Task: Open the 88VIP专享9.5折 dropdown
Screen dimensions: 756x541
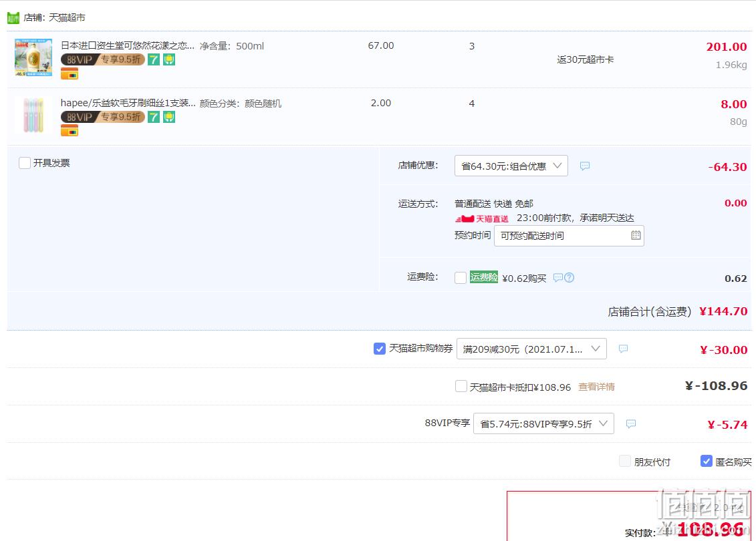Action: click(544, 423)
